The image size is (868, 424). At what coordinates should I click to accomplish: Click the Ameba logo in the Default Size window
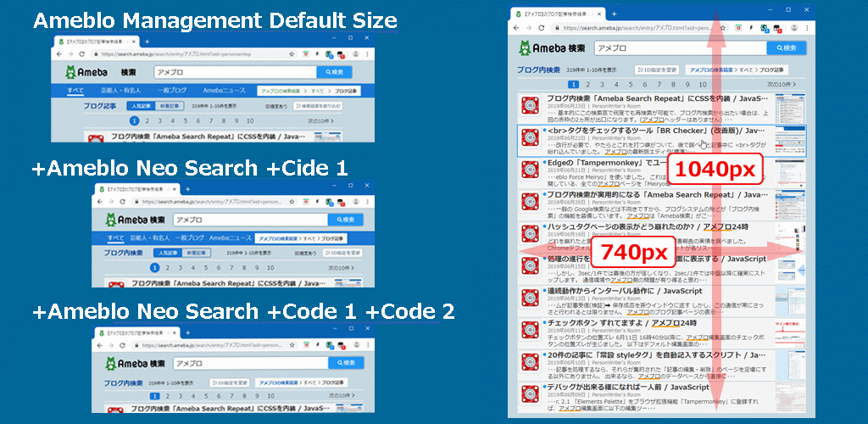(x=85, y=72)
